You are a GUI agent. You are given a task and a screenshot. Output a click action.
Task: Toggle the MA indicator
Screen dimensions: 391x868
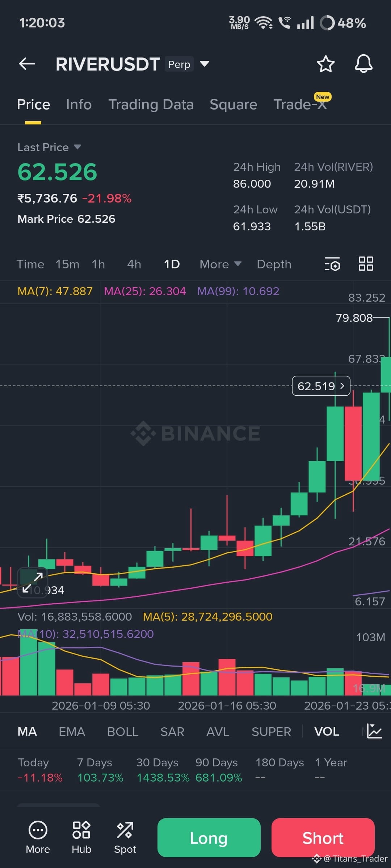[x=27, y=731]
